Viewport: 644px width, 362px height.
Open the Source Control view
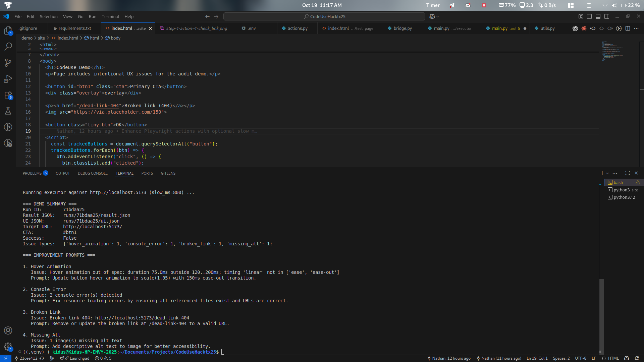click(x=8, y=63)
